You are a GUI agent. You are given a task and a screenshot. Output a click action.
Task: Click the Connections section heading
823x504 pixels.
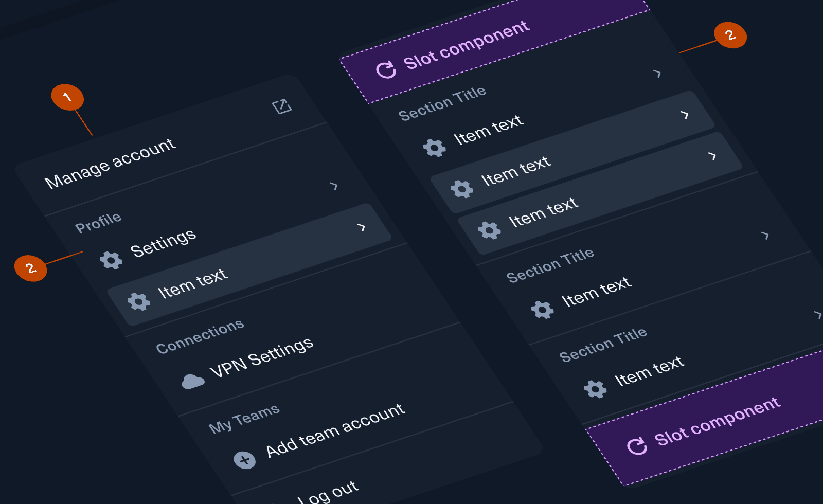pyautogui.click(x=200, y=337)
